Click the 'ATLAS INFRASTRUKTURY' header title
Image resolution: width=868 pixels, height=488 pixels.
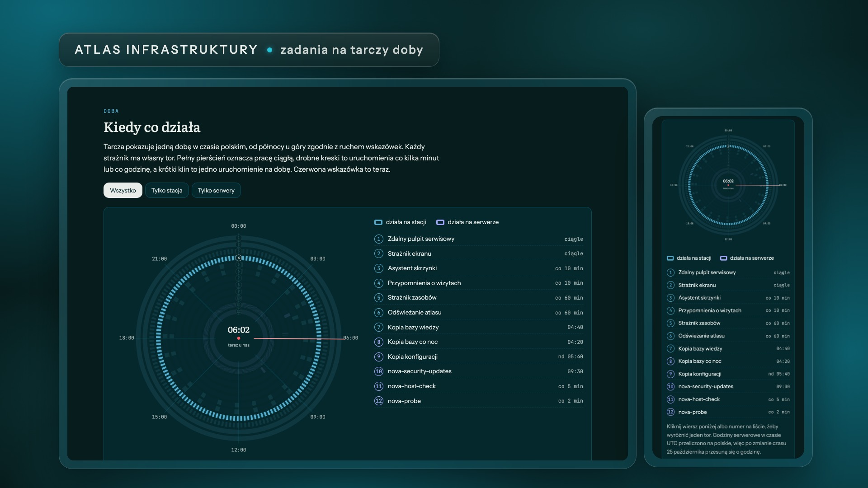tap(166, 50)
